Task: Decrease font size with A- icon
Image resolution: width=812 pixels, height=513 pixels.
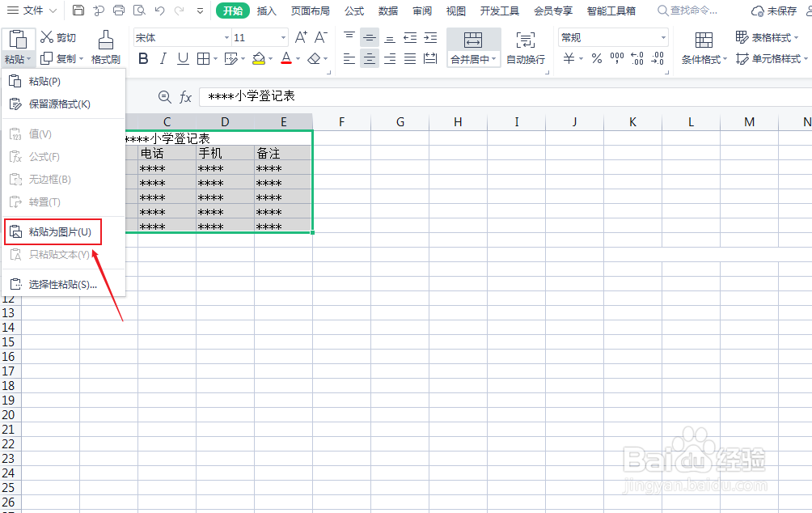Action: click(x=320, y=37)
